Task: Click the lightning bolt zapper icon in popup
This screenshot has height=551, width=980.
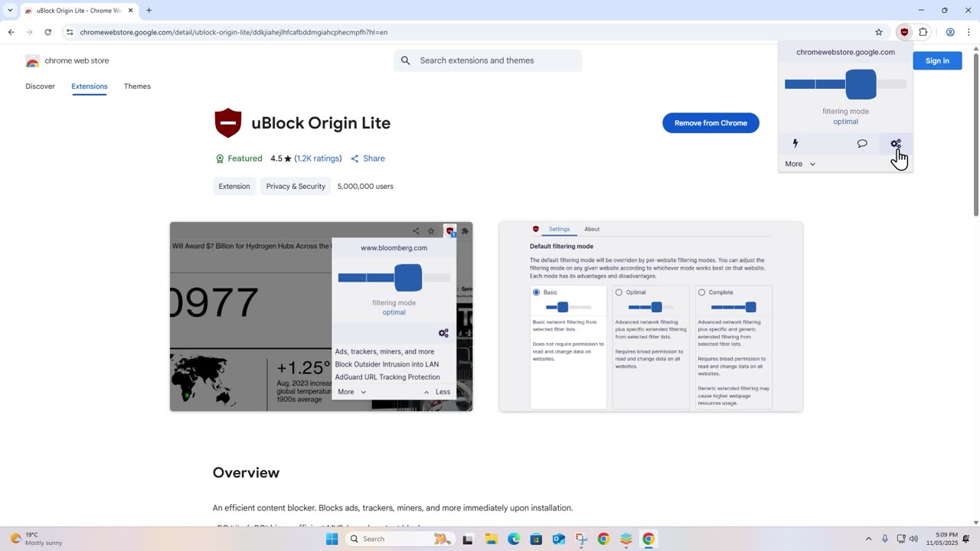Action: (795, 144)
